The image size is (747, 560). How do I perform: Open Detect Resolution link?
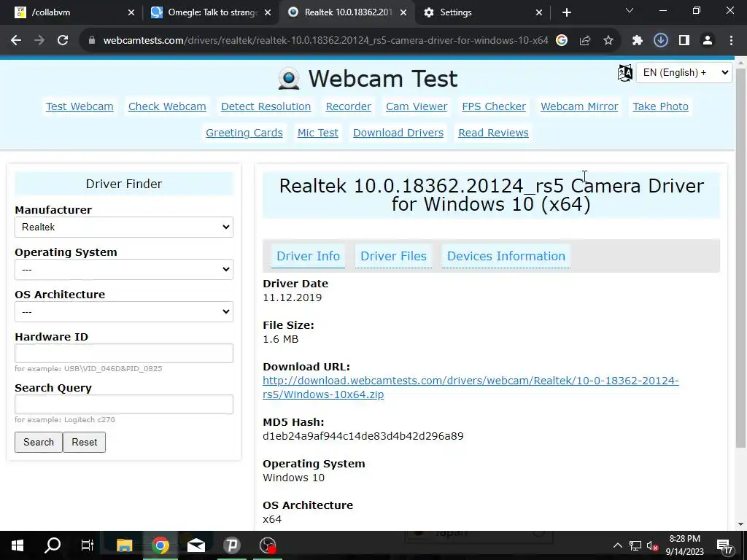click(266, 106)
